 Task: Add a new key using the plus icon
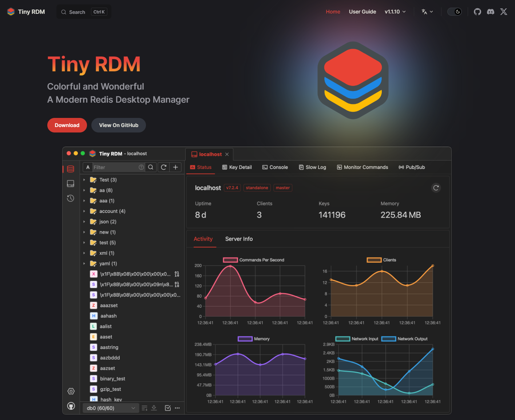175,167
